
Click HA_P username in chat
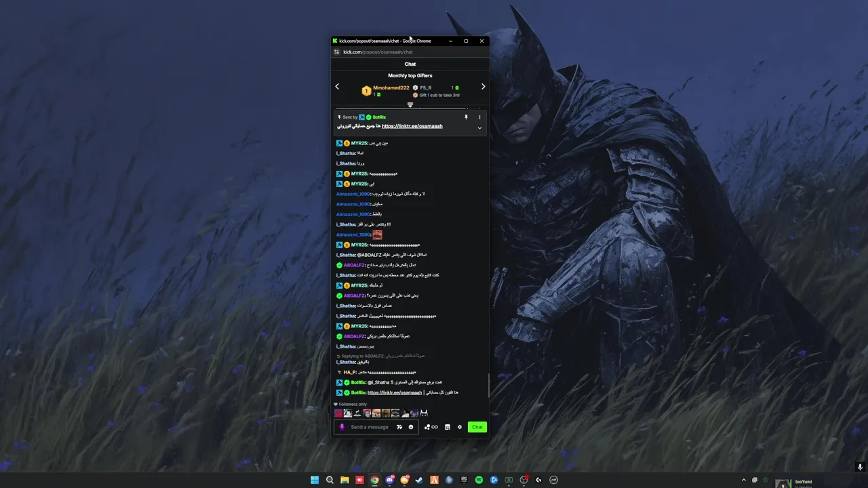(350, 372)
